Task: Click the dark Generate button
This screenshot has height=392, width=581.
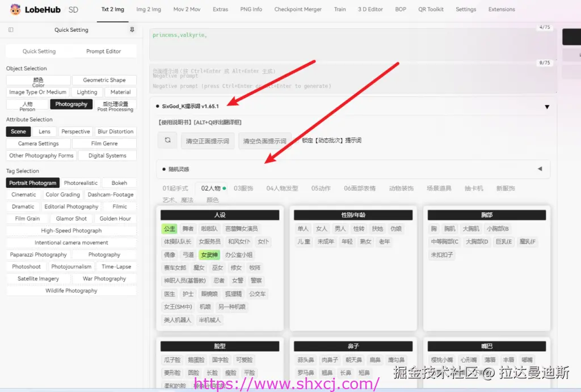Action: tap(572, 37)
